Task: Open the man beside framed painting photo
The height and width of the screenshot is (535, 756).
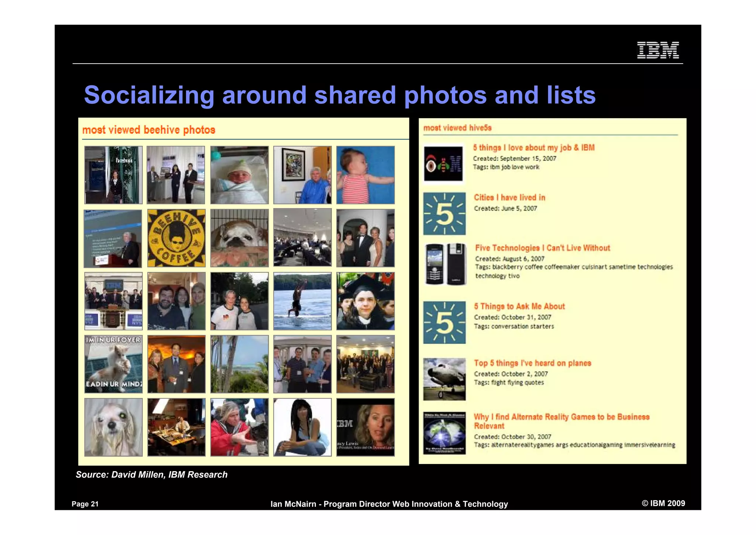Action: [x=302, y=175]
